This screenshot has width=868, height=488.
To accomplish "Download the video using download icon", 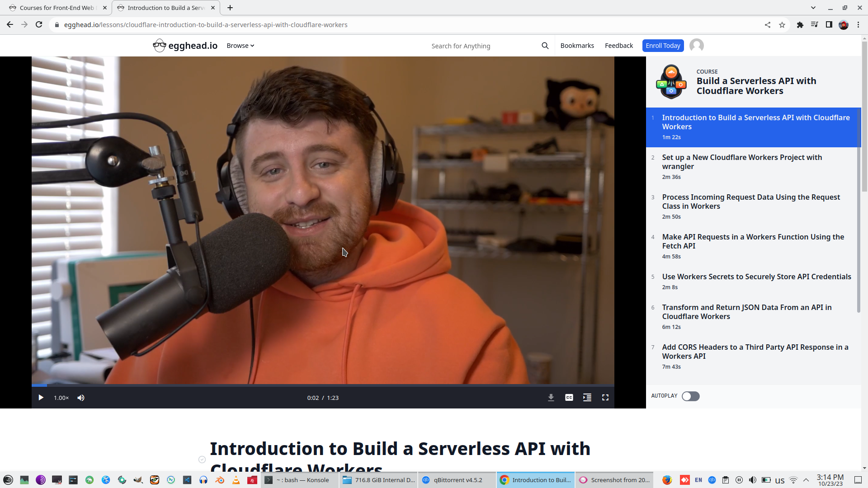I will pyautogui.click(x=551, y=398).
